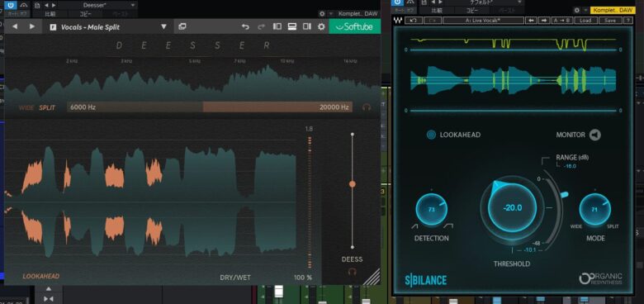The height and width of the screenshot is (304, 644).
Task: Click the A → B copy button
Action: (x=561, y=20)
